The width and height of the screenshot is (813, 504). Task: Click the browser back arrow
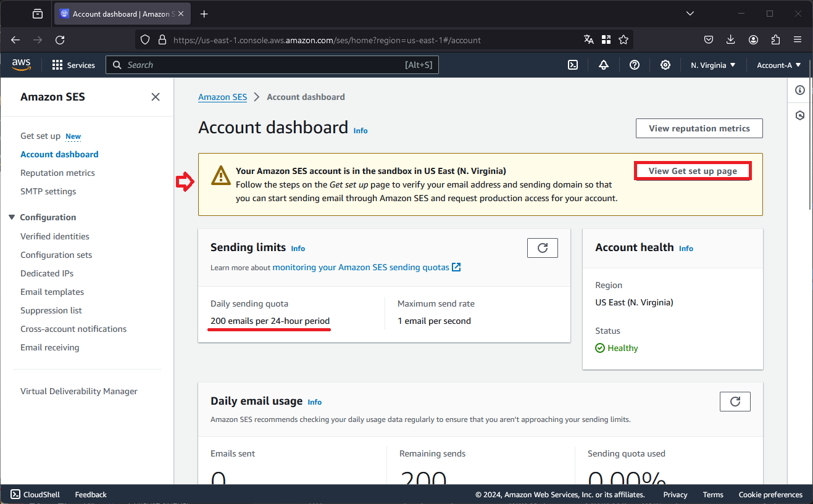tap(16, 40)
